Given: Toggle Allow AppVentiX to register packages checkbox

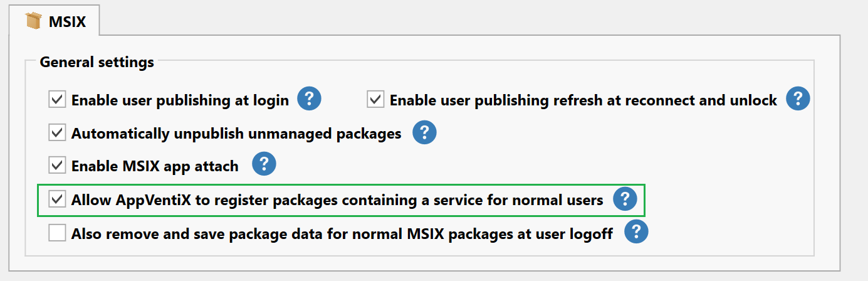Looking at the screenshot, I should [x=57, y=199].
